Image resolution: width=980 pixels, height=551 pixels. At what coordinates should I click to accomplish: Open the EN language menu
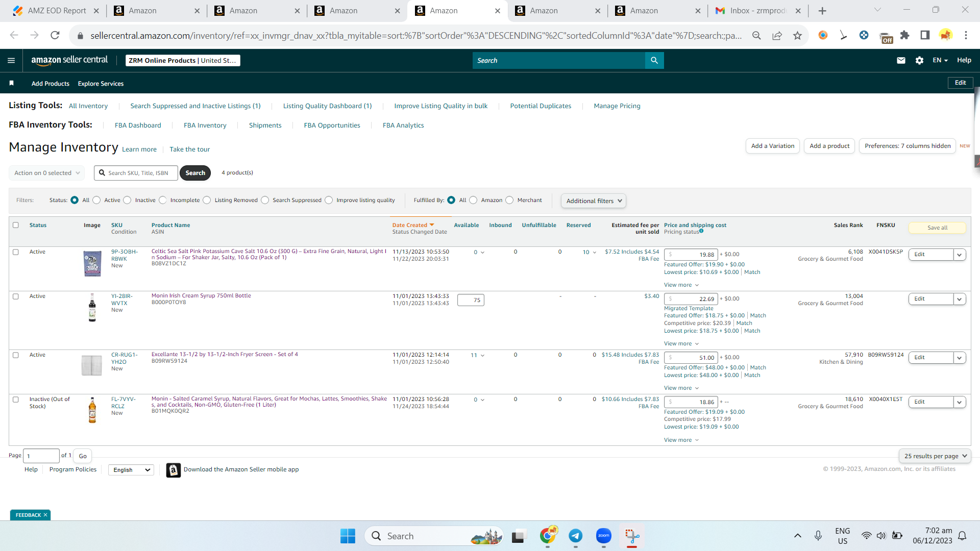[x=940, y=60]
